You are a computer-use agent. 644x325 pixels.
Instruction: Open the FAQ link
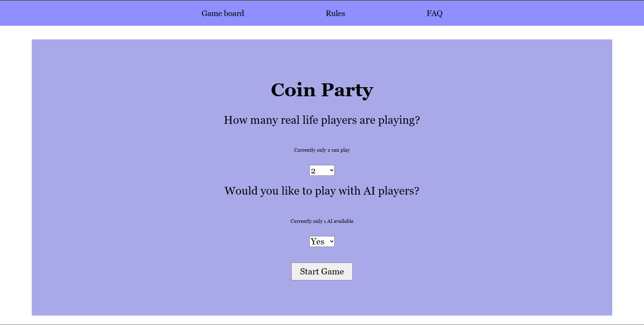[434, 13]
